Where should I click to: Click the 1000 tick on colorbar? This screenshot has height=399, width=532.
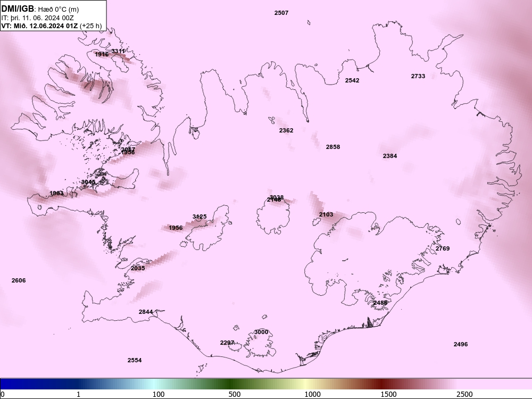pos(312,394)
